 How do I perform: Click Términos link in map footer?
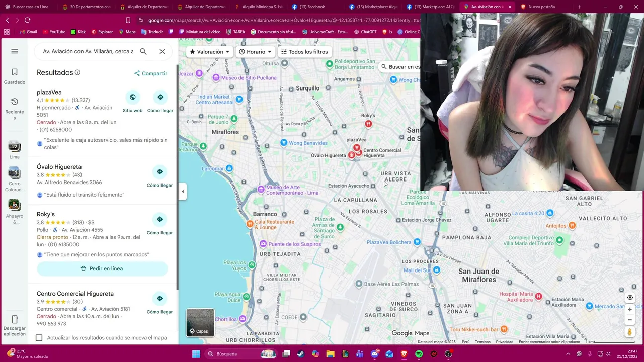pyautogui.click(x=482, y=342)
